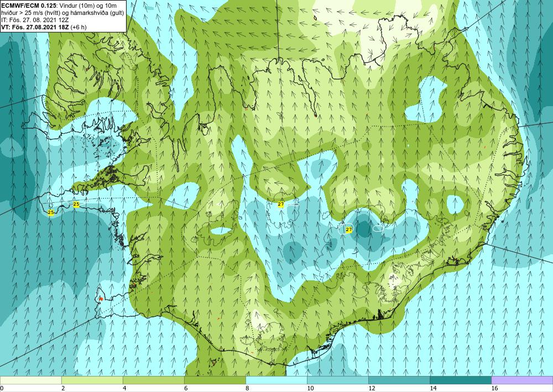
Task: Click the legend label 14
Action: 433,388
